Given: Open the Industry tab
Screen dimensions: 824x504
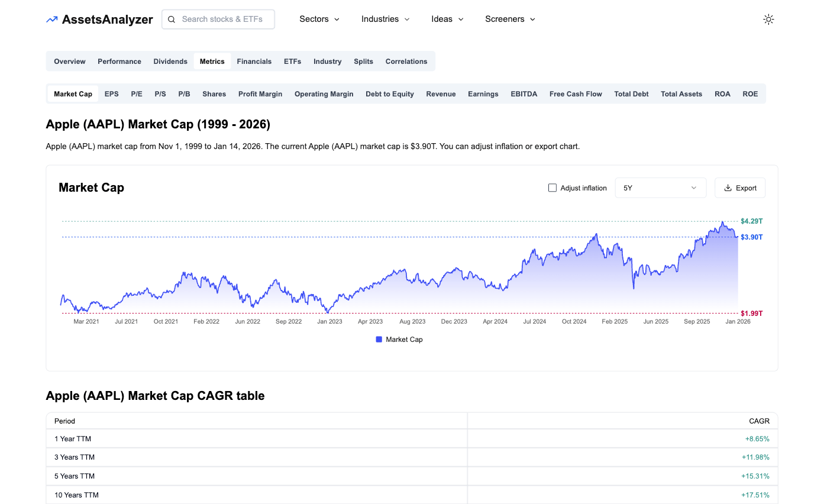Looking at the screenshot, I should coord(328,62).
